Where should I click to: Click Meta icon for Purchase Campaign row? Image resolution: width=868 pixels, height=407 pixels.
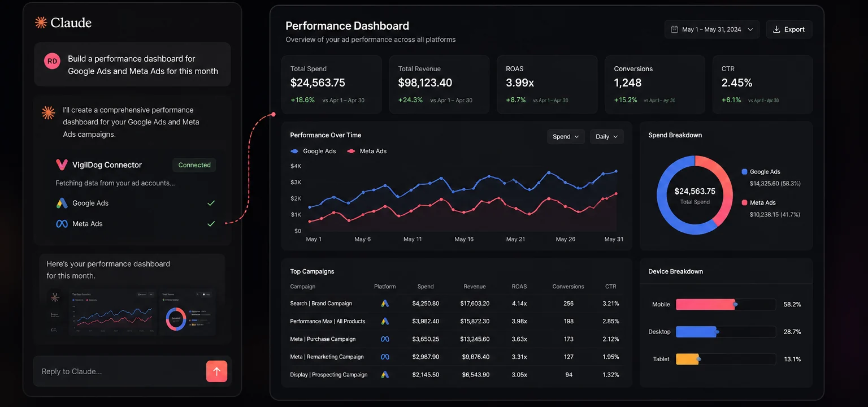[x=385, y=339]
